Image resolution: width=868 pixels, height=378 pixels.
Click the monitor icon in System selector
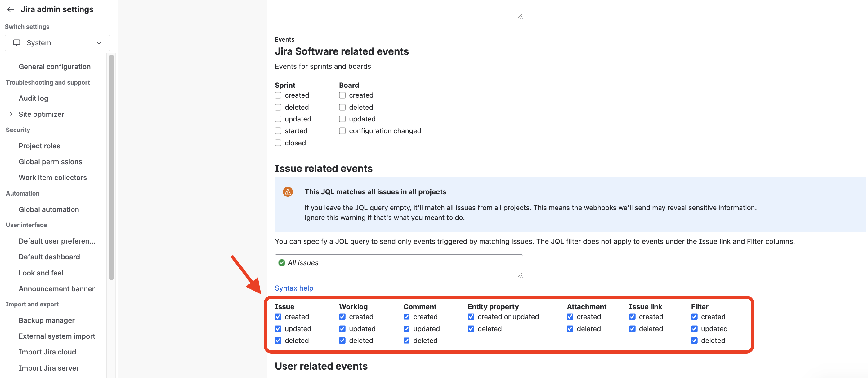point(16,43)
